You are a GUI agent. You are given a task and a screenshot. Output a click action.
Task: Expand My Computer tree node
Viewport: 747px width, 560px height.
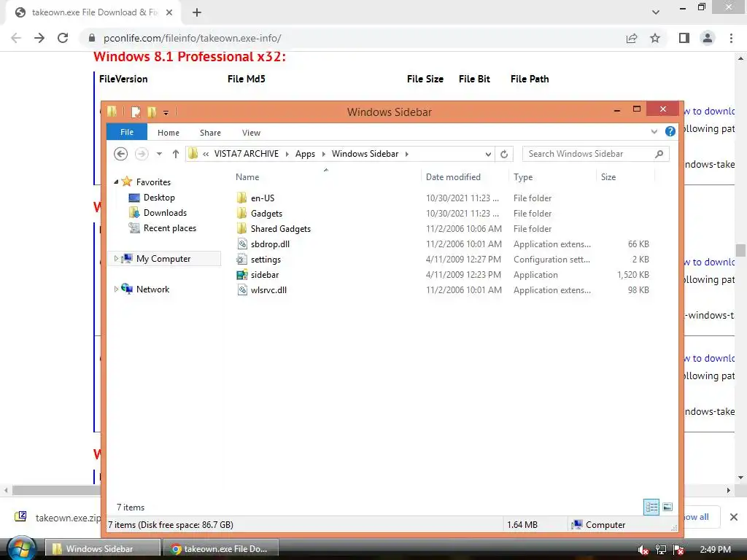[x=116, y=259]
